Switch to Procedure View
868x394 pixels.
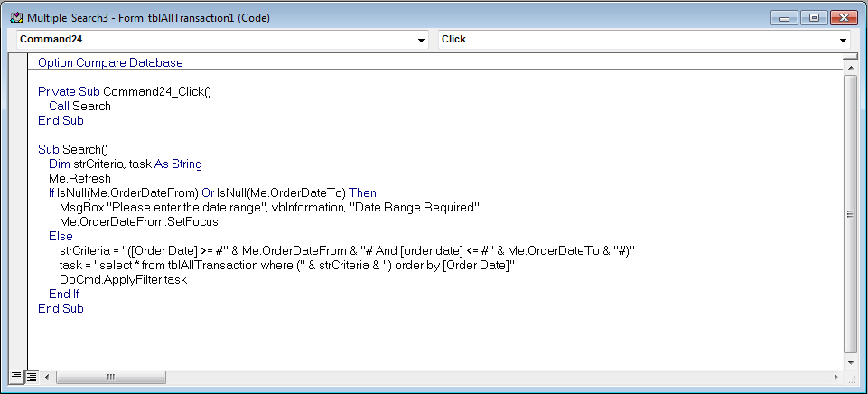16,376
